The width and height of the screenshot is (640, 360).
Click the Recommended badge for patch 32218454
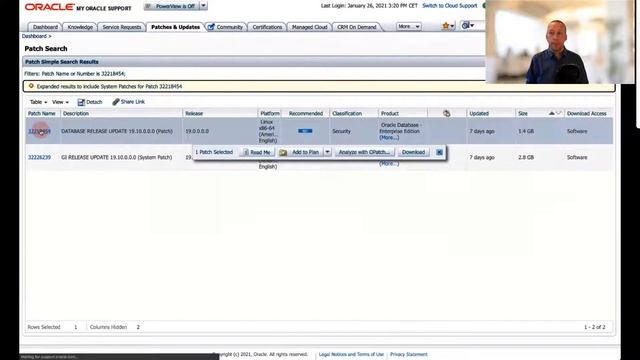point(305,131)
